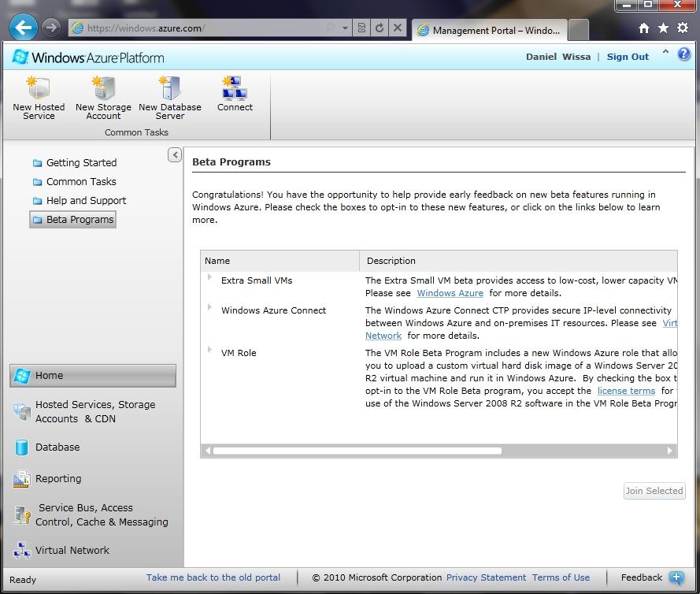Image resolution: width=700 pixels, height=594 pixels.
Task: Open the Windows Azure details link
Action: (450, 293)
